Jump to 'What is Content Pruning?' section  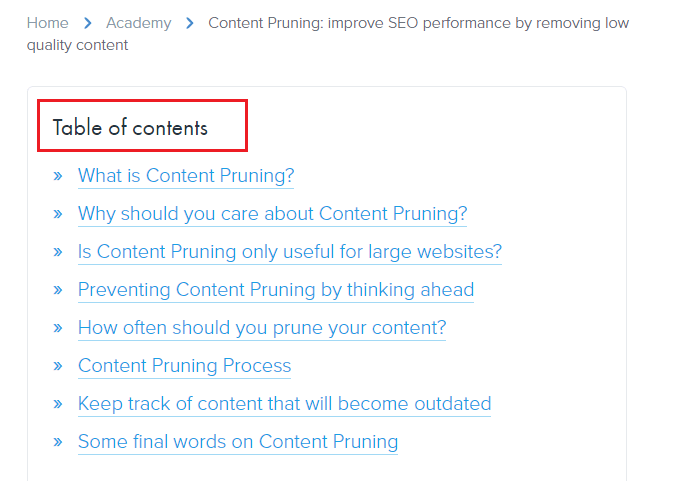point(186,176)
